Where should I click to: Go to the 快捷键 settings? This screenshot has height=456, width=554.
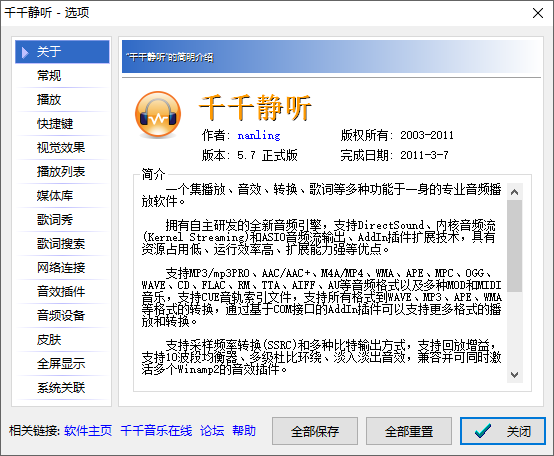tap(62, 124)
